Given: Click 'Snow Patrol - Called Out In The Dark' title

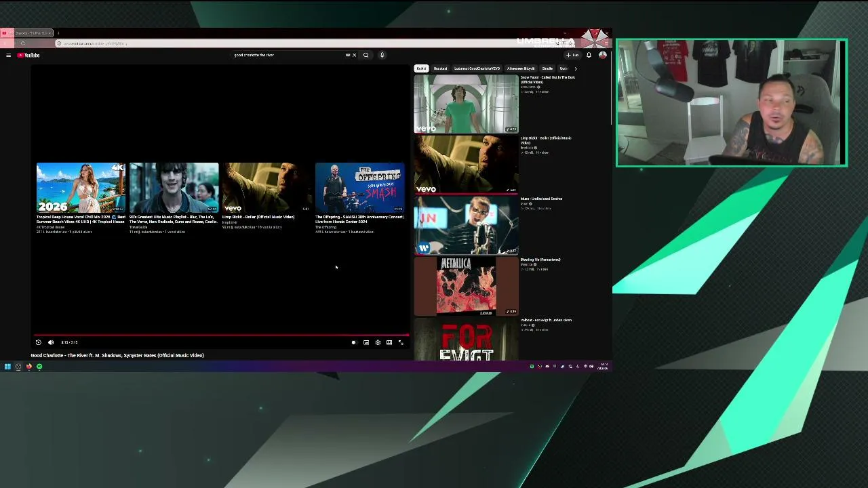Looking at the screenshot, I should coord(548,80).
